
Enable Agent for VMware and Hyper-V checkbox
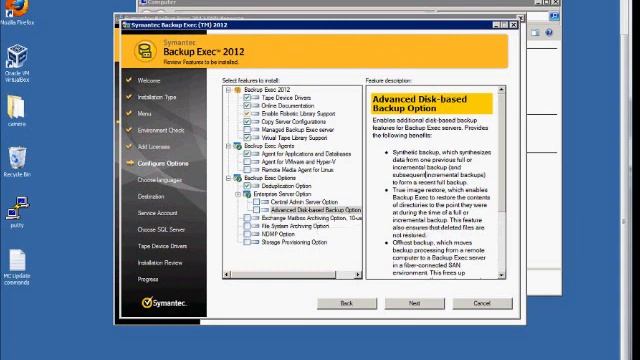coord(247,162)
